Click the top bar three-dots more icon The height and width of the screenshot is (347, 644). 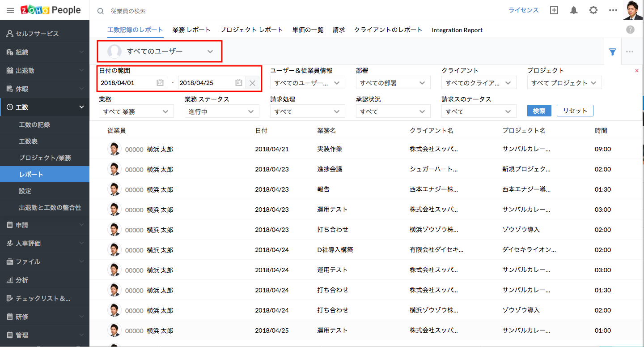613,10
